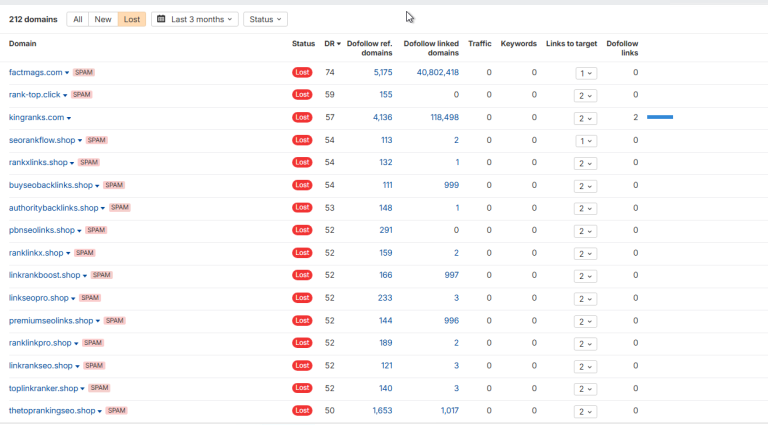Open kingranks.com domain link
Screen dimensions: 768x425
click(36, 118)
